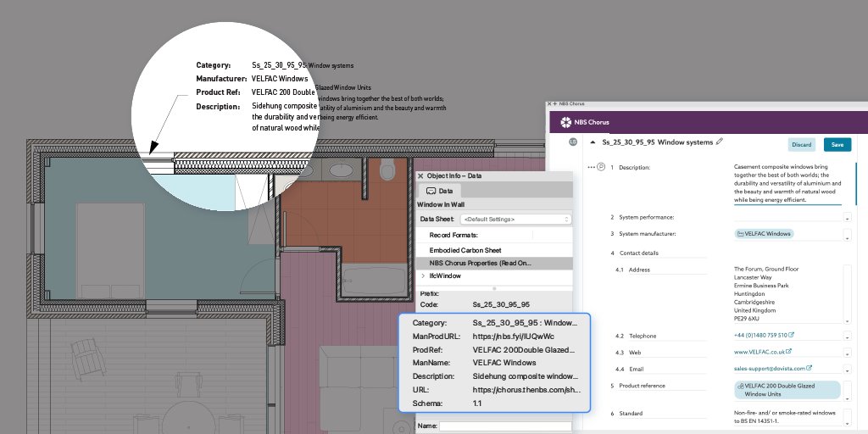The height and width of the screenshot is (434, 868).
Task: Open the sales-support@dovista.com email link
Action: [x=770, y=368]
